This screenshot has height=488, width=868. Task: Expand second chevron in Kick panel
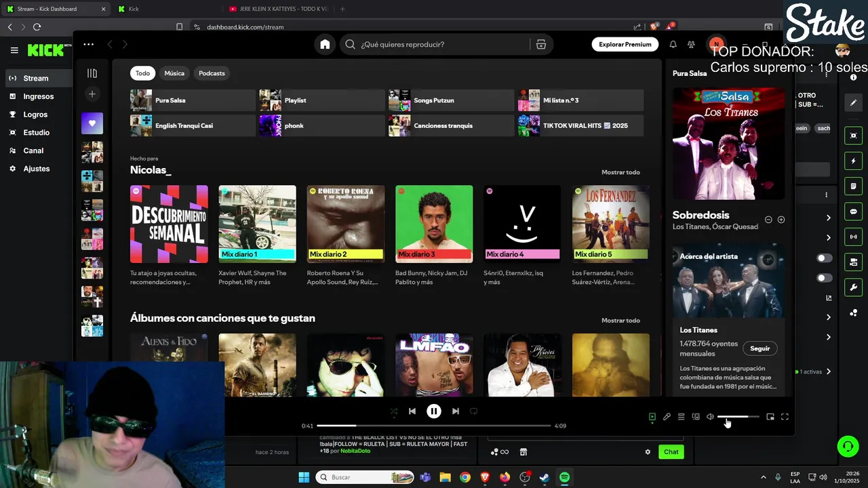828,237
